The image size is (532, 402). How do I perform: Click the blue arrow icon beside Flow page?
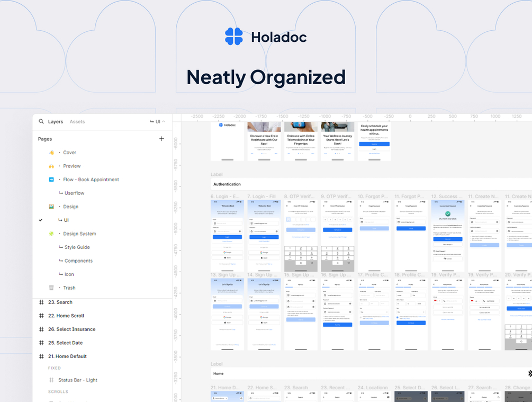(51, 180)
